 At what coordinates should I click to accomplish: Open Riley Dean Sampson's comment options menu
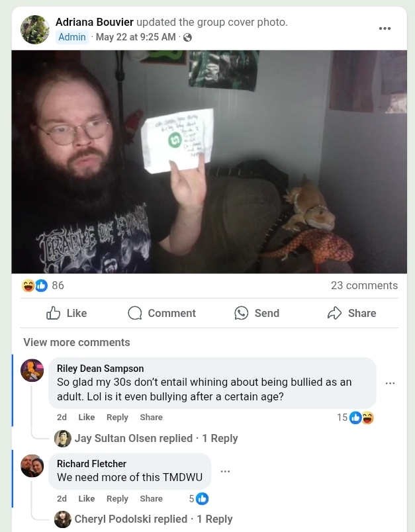tap(390, 383)
